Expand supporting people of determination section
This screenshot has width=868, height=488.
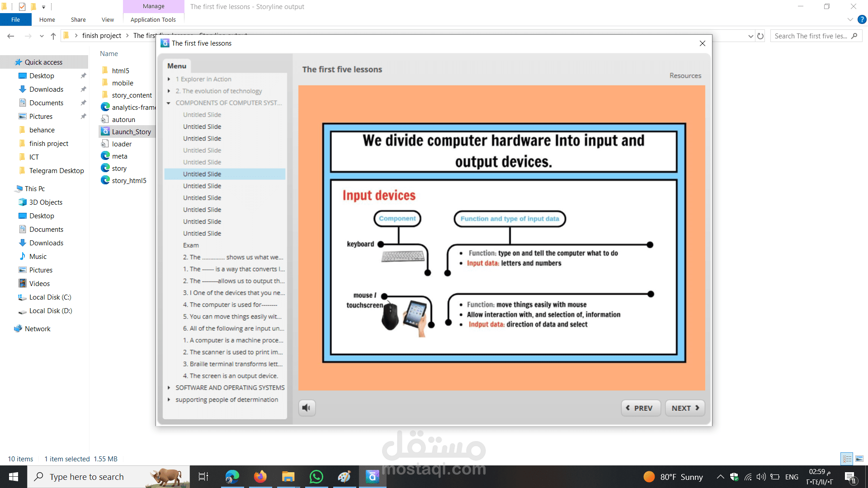(169, 399)
